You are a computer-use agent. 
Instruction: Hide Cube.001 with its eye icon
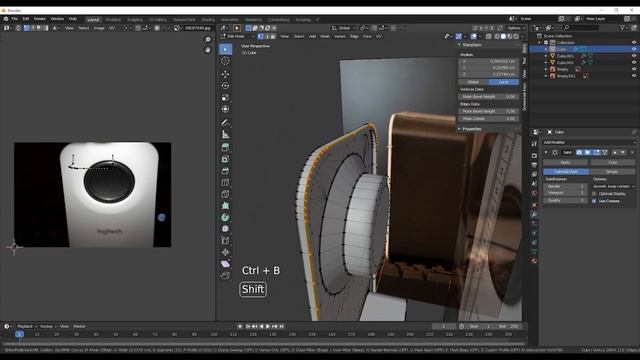pos(634,56)
